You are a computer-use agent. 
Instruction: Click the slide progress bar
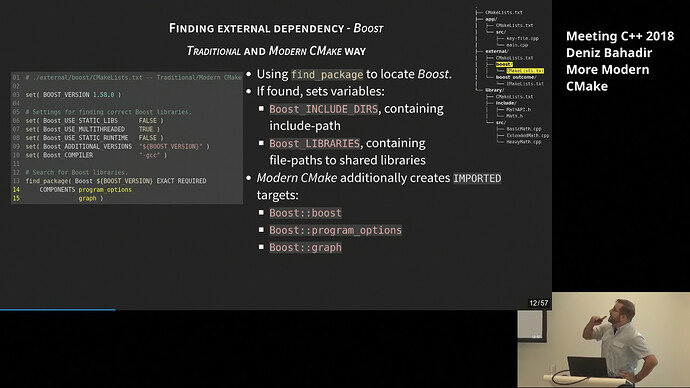(x=58, y=310)
